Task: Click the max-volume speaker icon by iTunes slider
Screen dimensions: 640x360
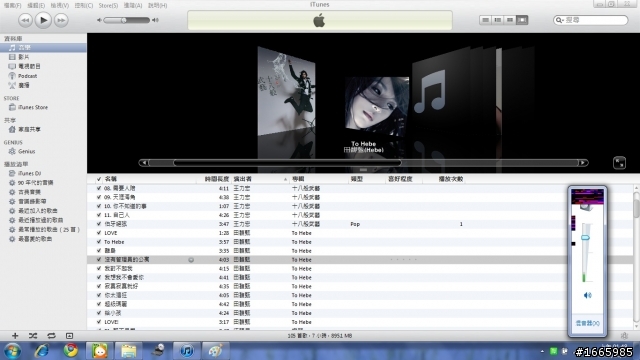Action: (x=155, y=20)
